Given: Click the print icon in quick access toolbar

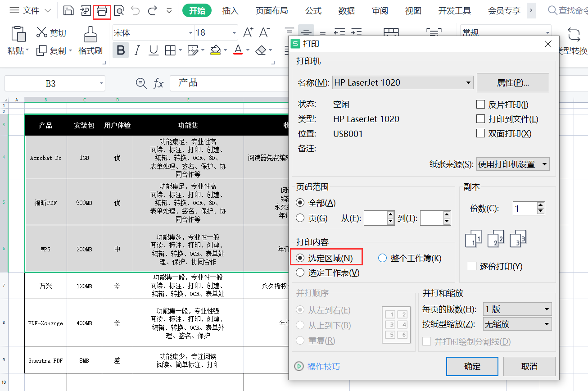Looking at the screenshot, I should click(102, 10).
